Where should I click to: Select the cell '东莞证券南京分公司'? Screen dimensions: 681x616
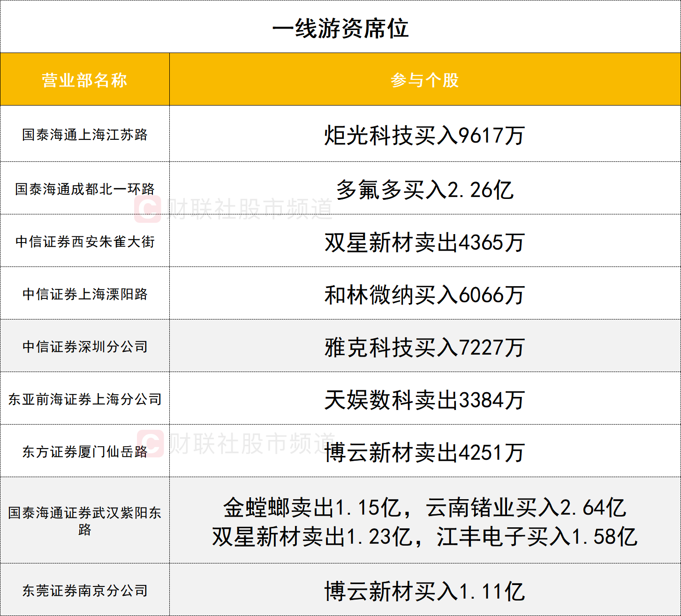point(85,590)
